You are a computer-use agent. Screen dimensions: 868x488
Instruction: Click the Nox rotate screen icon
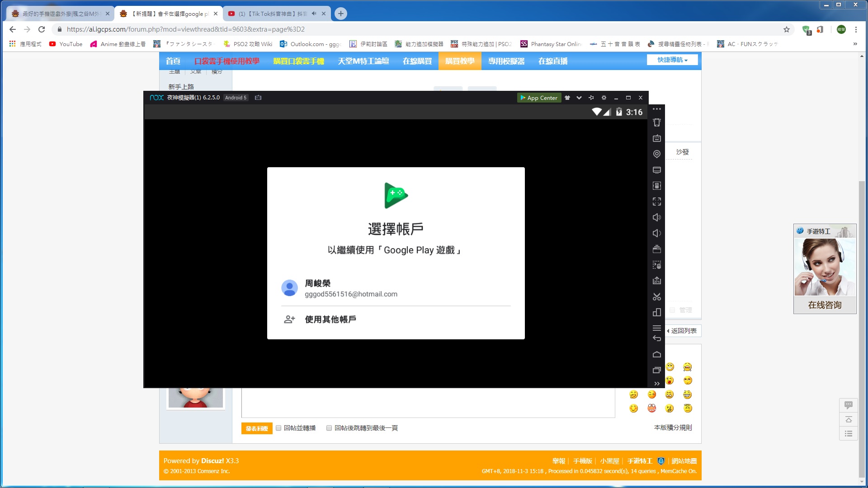pos(657,312)
